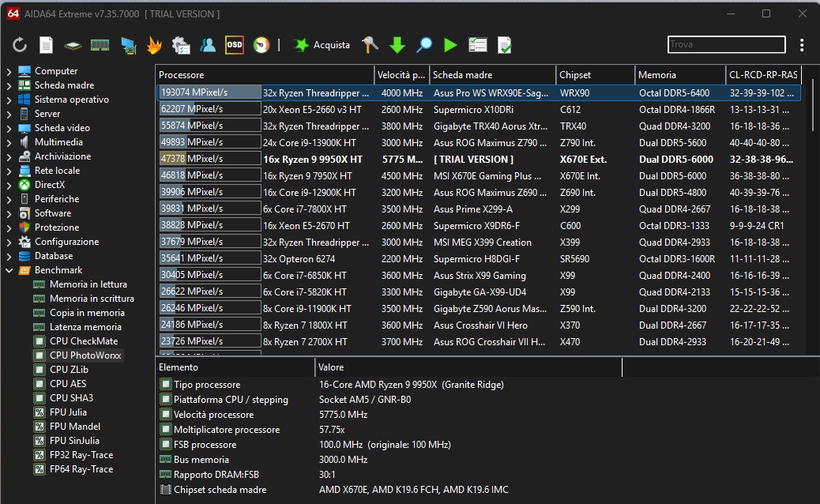This screenshot has width=820, height=504.
Task: Click inside the Trova search field
Action: point(727,44)
